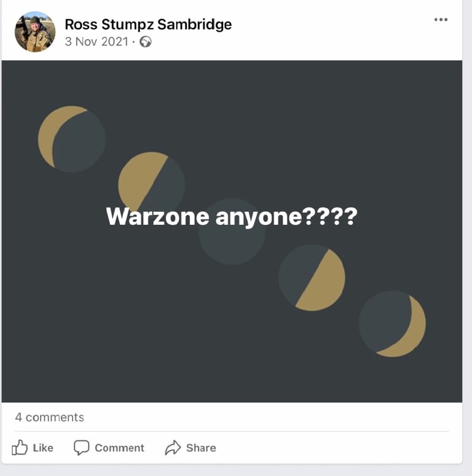The height and width of the screenshot is (476, 472).
Task: Click the Warzone anyone???? post text
Action: click(232, 216)
